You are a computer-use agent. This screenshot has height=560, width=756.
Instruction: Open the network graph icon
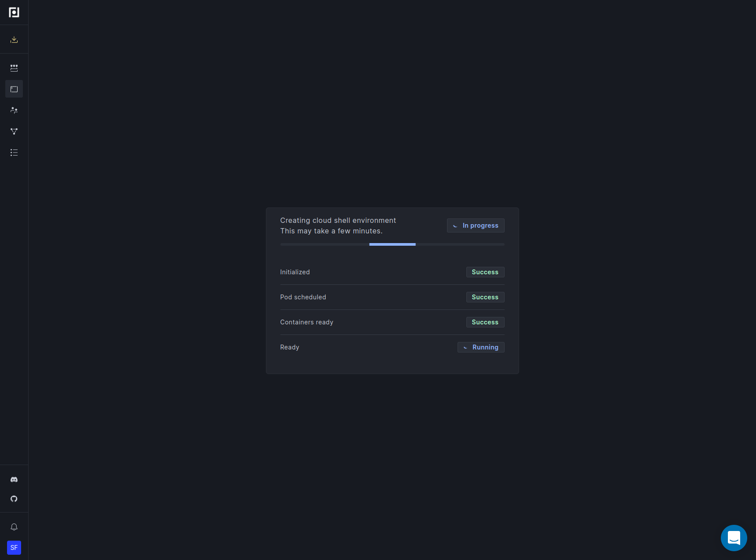point(14,131)
